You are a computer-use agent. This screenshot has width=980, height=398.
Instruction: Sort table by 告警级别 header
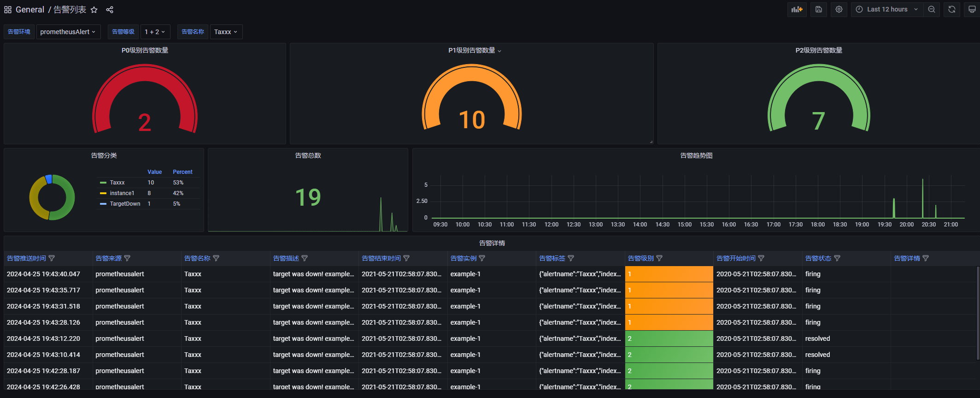click(x=640, y=258)
